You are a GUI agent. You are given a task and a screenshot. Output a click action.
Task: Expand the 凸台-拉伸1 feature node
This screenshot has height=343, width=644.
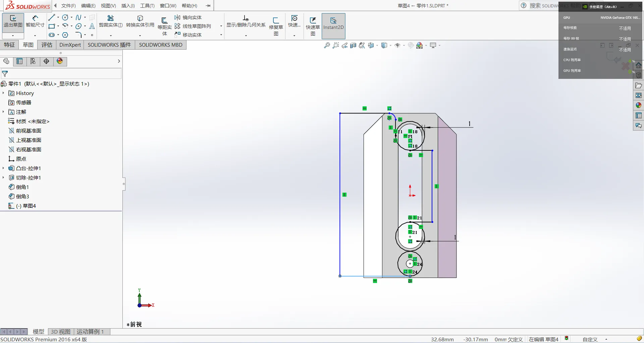(x=3, y=168)
